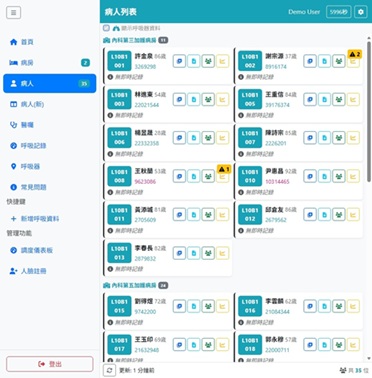Click the green people icon for bed 001

(208, 61)
